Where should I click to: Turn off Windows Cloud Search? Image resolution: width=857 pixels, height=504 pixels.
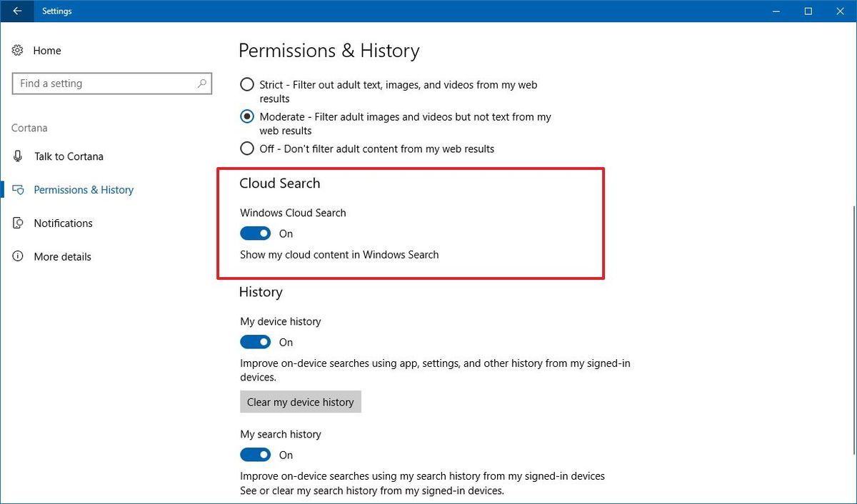pos(255,233)
